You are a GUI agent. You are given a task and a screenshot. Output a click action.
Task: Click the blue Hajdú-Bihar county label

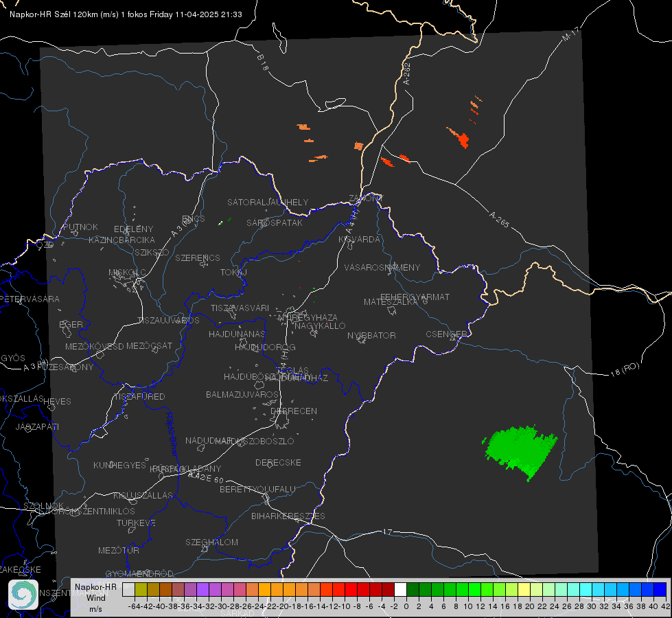point(171,435)
